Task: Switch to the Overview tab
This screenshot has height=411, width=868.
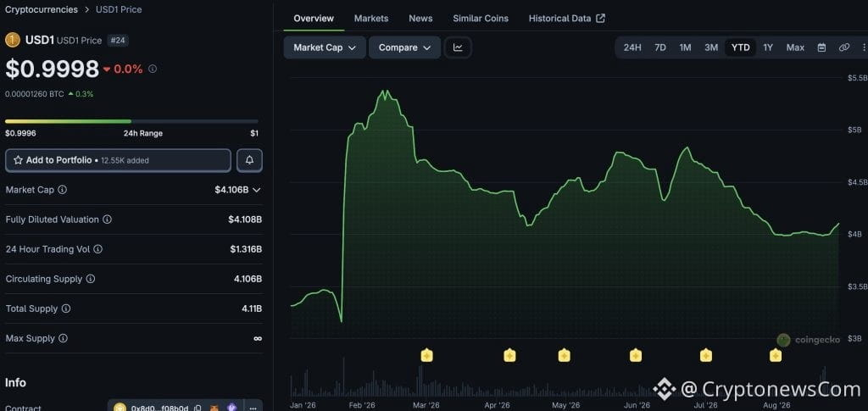Action: 314,19
